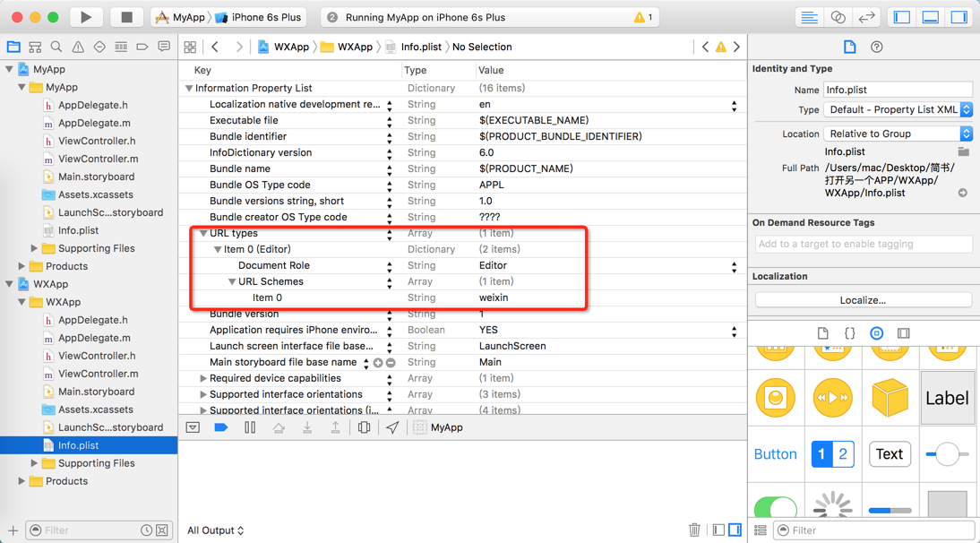Click the On Demand Resource Tags field
This screenshot has width=980, height=543.
864,244
